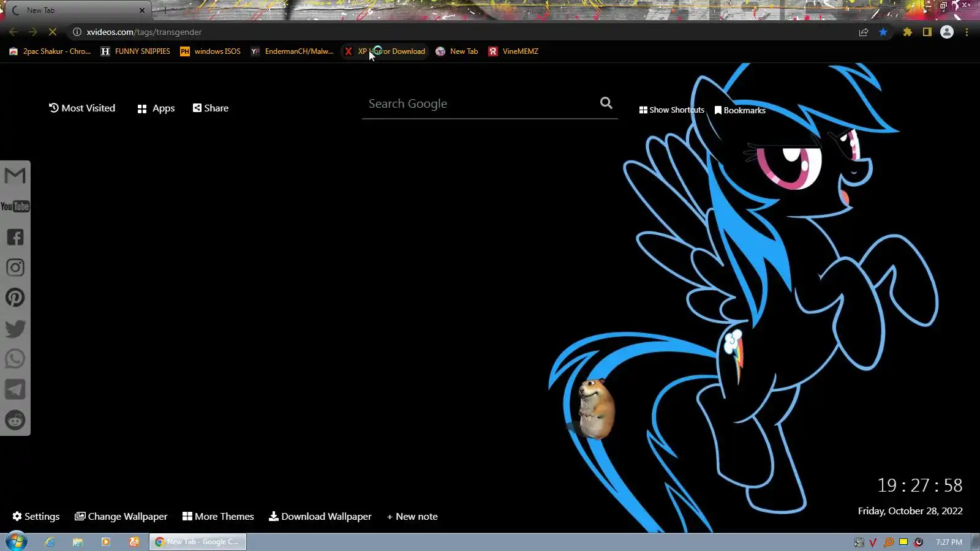This screenshot has height=551, width=980.
Task: Open Telegram from the left sidebar
Action: click(15, 389)
